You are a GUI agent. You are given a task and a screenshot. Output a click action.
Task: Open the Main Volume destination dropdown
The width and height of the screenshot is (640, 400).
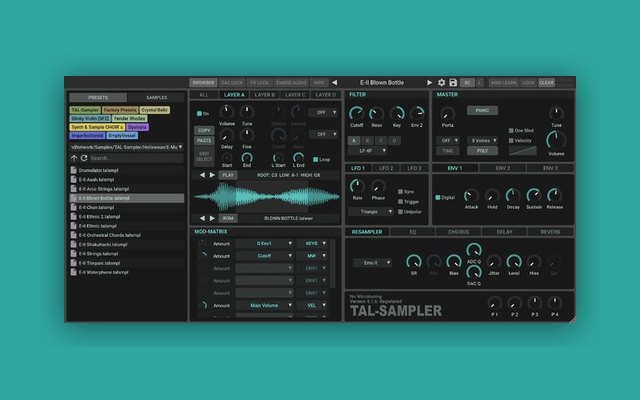click(264, 305)
